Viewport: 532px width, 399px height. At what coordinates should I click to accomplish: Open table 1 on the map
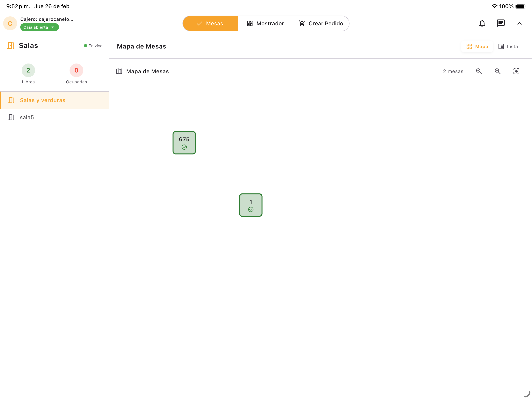tap(251, 205)
